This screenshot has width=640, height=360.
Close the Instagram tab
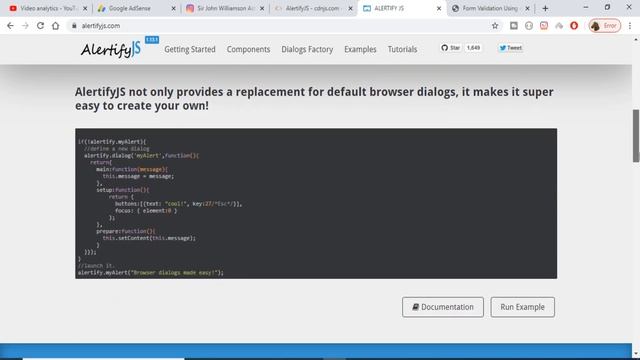pos(262,8)
